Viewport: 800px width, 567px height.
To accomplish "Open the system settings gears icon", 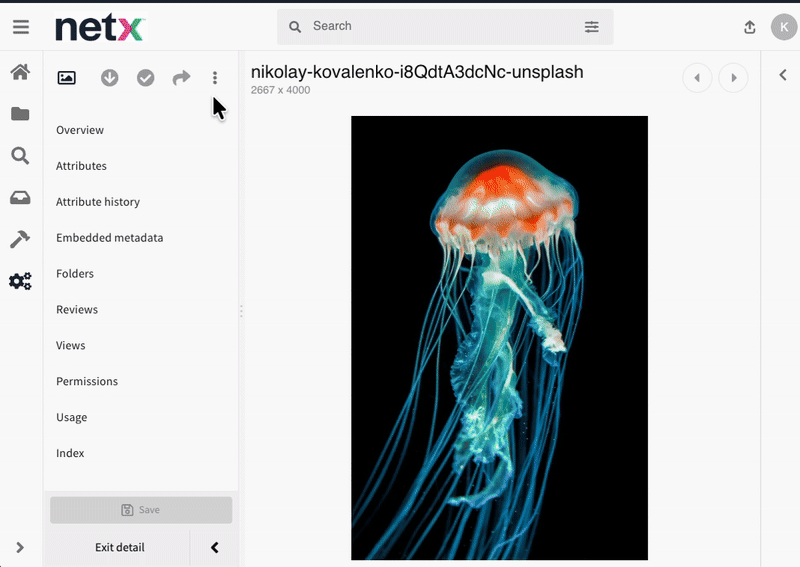I will tap(20, 281).
